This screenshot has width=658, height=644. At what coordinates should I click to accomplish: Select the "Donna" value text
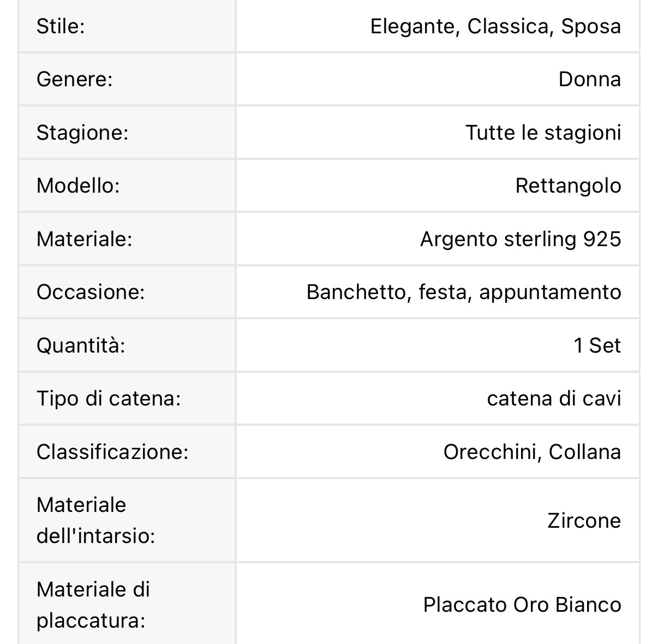(x=589, y=80)
